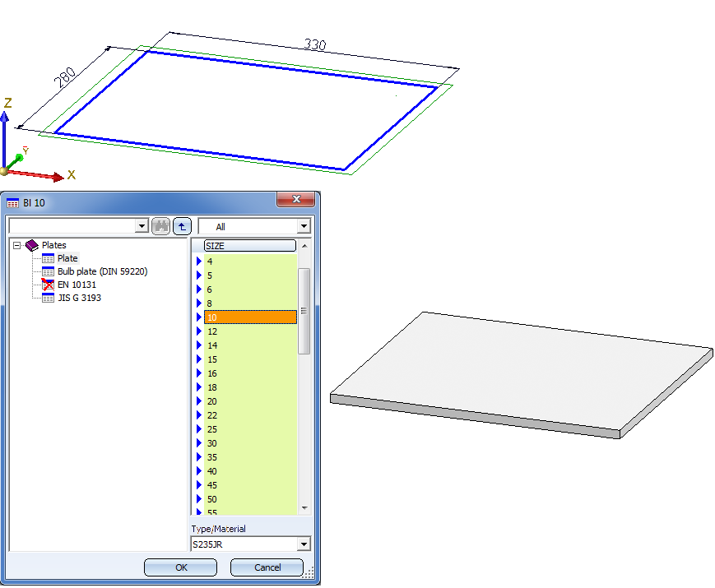
Task: Select size 6 in the list
Action: point(250,289)
